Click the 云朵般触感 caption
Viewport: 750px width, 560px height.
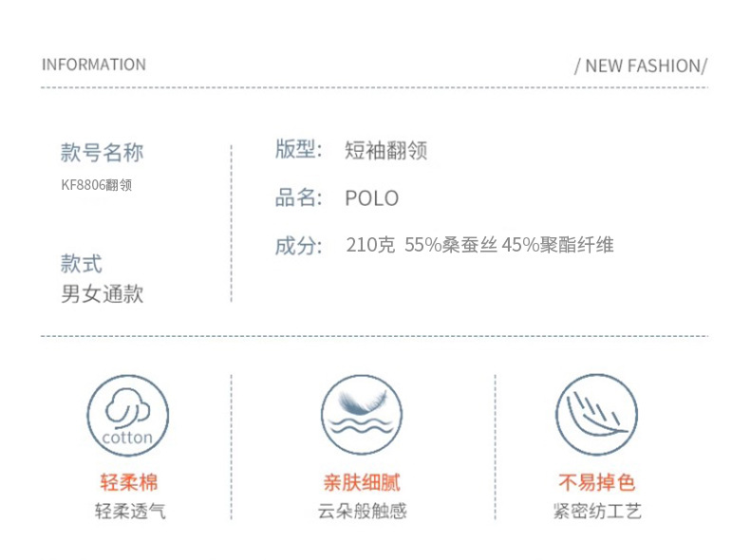(362, 512)
